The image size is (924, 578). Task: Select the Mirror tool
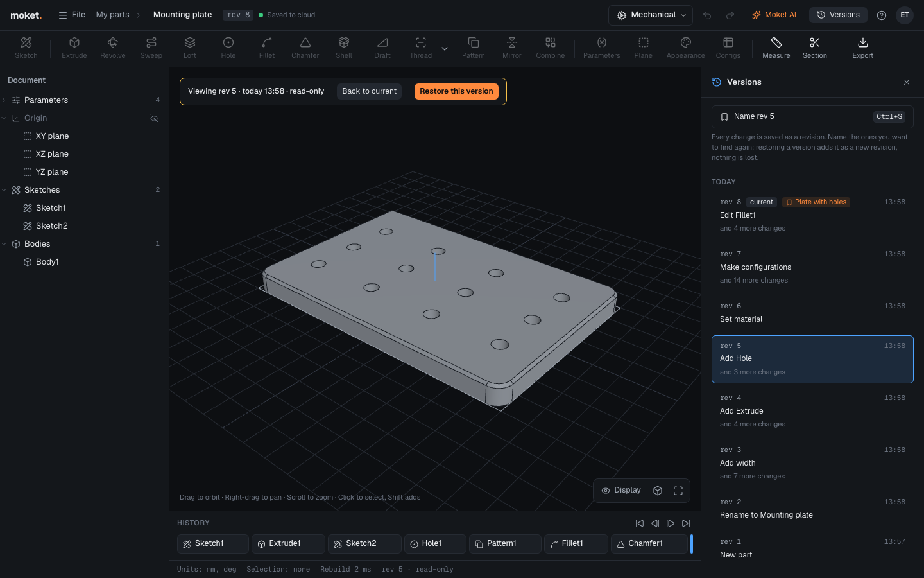[x=512, y=48]
